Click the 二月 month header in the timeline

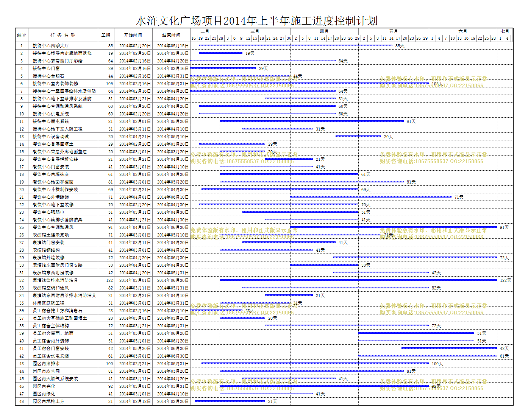tap(205, 31)
